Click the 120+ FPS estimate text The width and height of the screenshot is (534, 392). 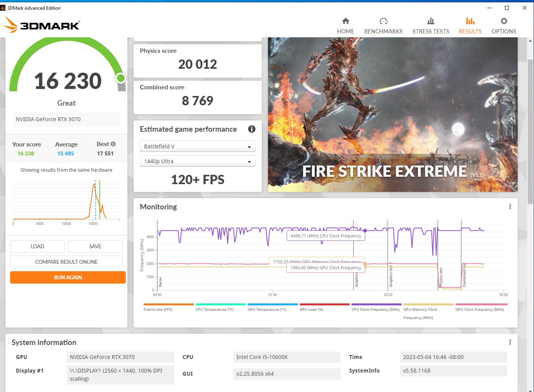[x=198, y=179]
